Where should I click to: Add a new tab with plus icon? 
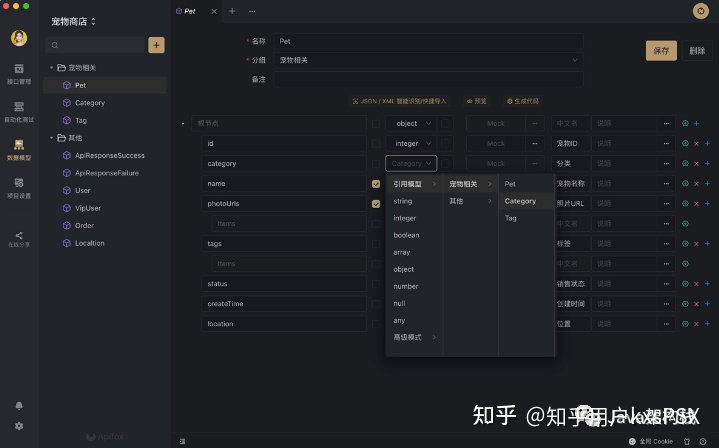tap(232, 11)
